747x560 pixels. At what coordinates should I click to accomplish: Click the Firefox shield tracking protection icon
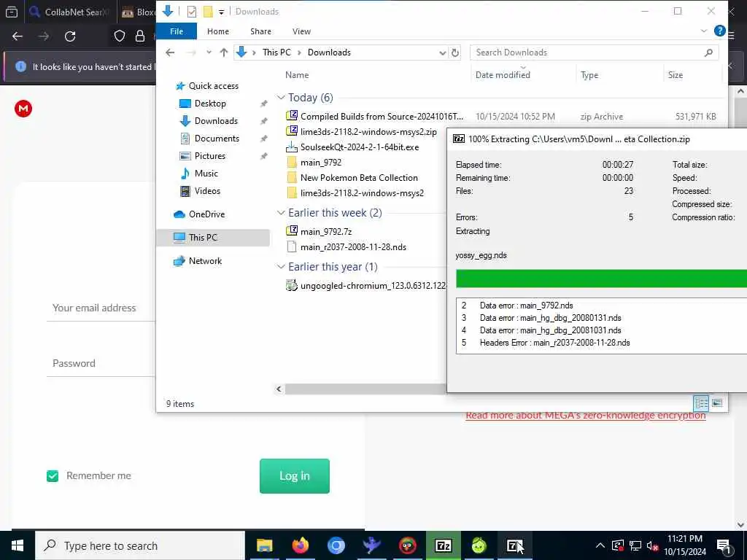click(x=120, y=36)
